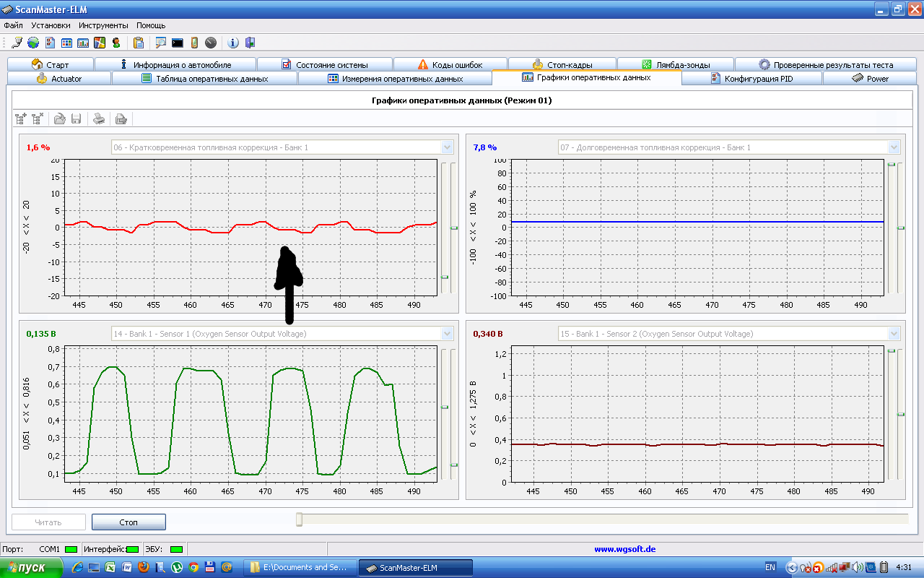924x578 pixels.
Task: Click the terminal console icon
Action: 177,43
